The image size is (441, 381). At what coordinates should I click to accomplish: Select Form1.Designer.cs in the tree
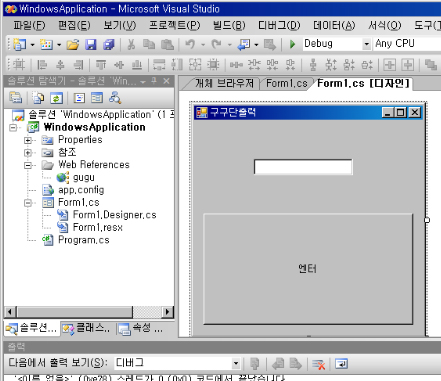click(x=114, y=215)
